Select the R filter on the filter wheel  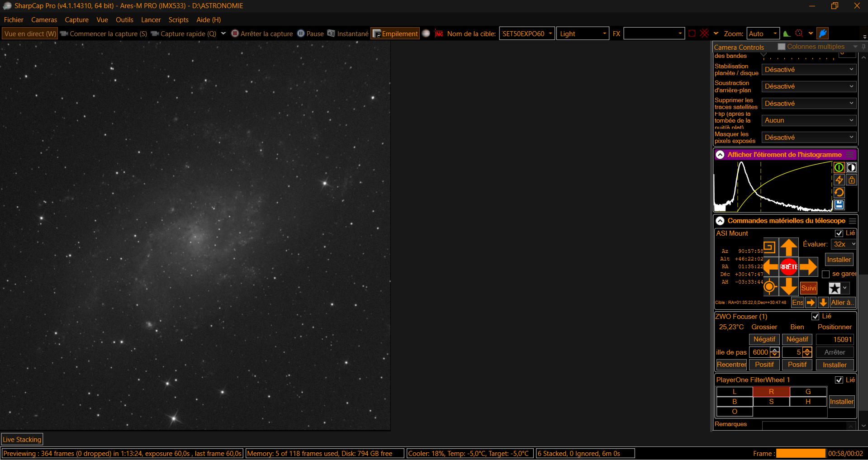point(771,392)
